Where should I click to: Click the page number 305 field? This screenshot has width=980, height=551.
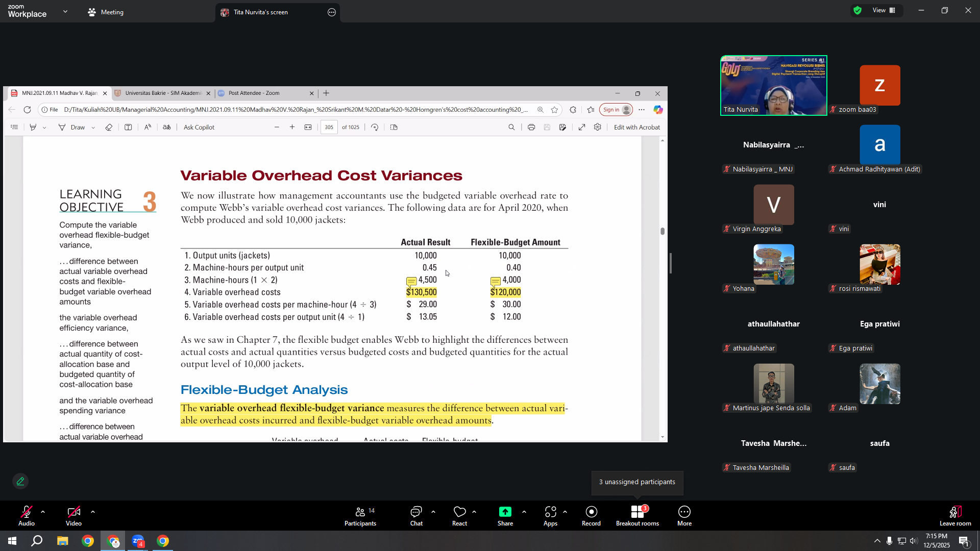coord(329,127)
